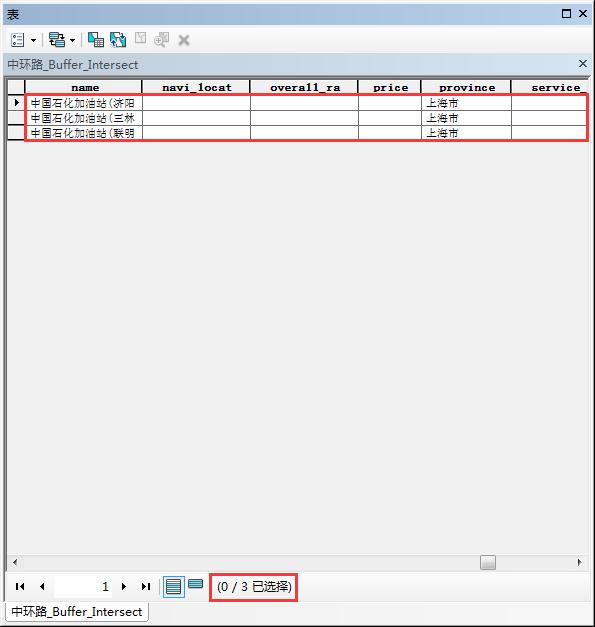Click the Select By Attributes icon

[x=96, y=40]
